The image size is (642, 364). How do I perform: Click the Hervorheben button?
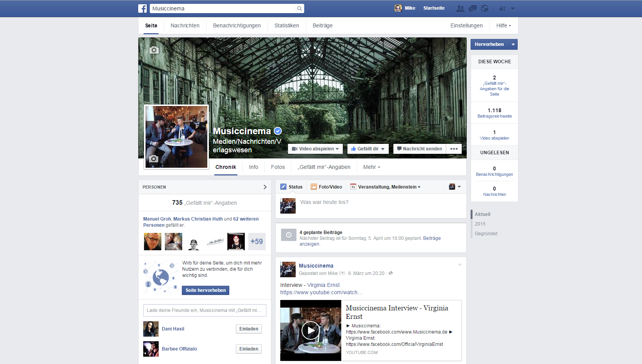coord(489,44)
